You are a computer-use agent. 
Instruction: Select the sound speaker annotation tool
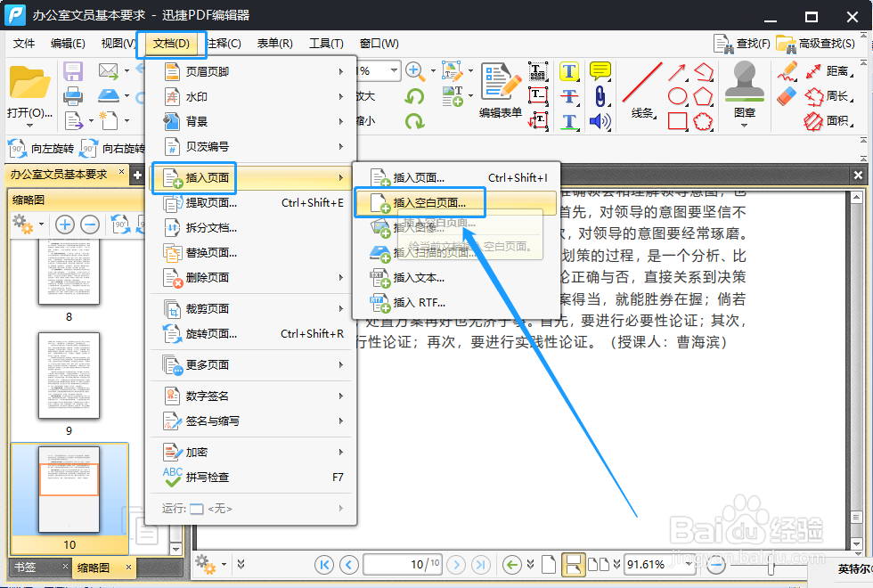click(600, 121)
